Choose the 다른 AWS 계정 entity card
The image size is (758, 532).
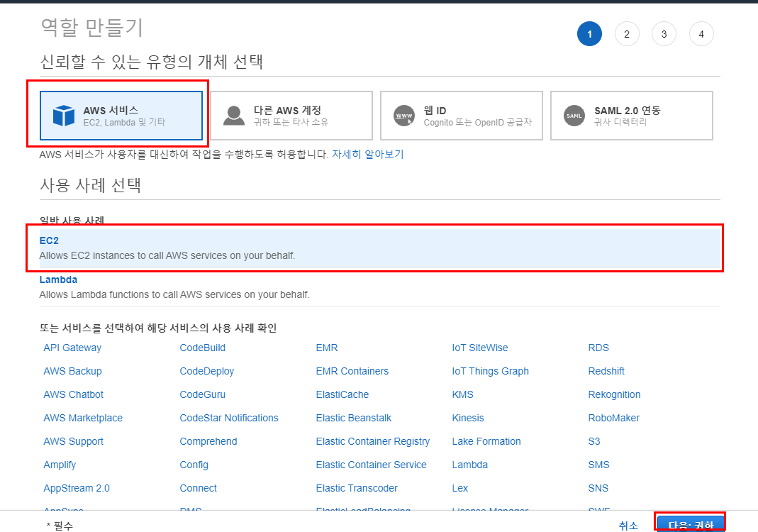[291, 116]
